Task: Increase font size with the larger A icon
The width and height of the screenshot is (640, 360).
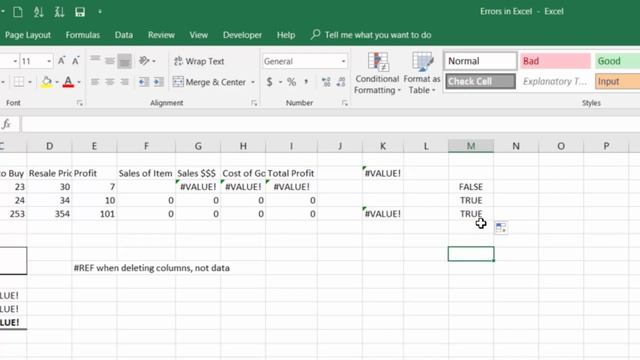Action: 61,61
